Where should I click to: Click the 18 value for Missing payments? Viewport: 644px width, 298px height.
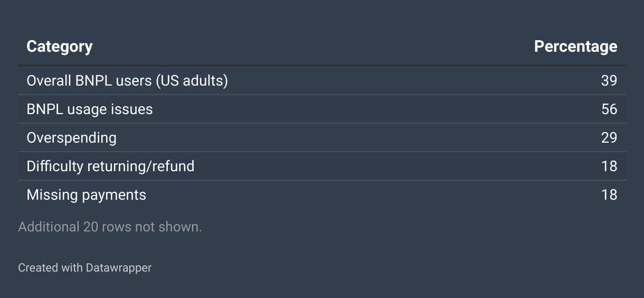pos(609,195)
